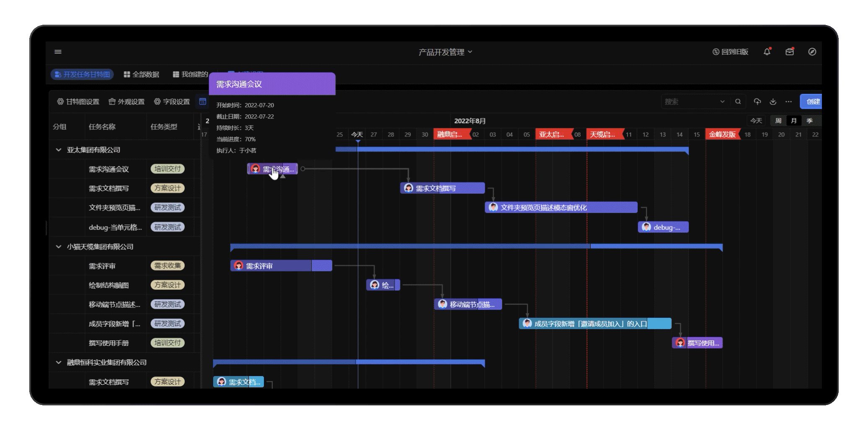This screenshot has width=868, height=428.
Task: Switch to the 我创建的 view tab
Action: pyautogui.click(x=190, y=74)
